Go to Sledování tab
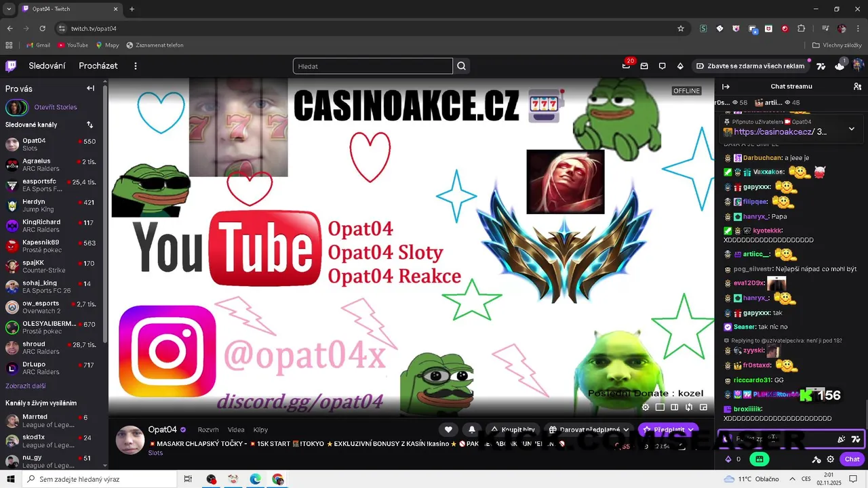The height and width of the screenshot is (488, 868). click(47, 66)
